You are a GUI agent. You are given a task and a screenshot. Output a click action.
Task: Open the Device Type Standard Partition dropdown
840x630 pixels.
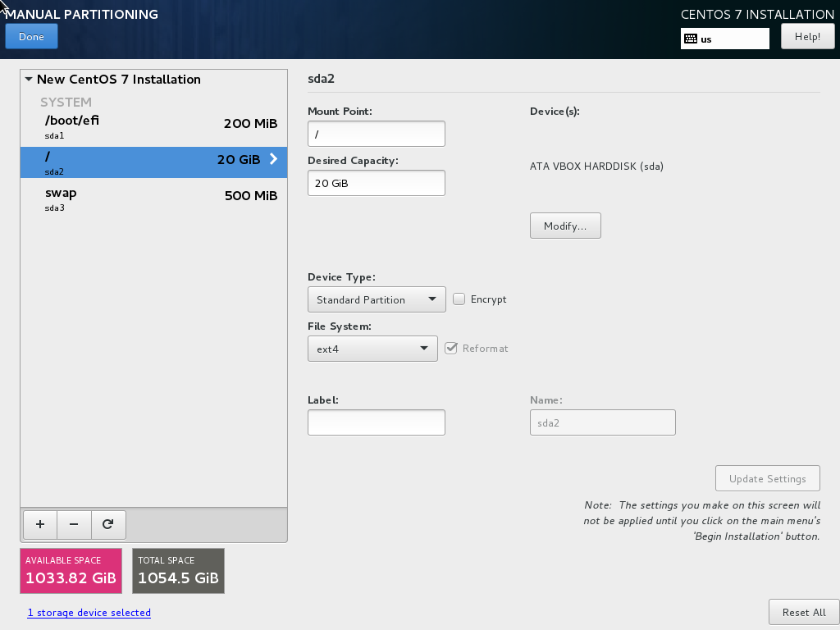click(x=377, y=299)
